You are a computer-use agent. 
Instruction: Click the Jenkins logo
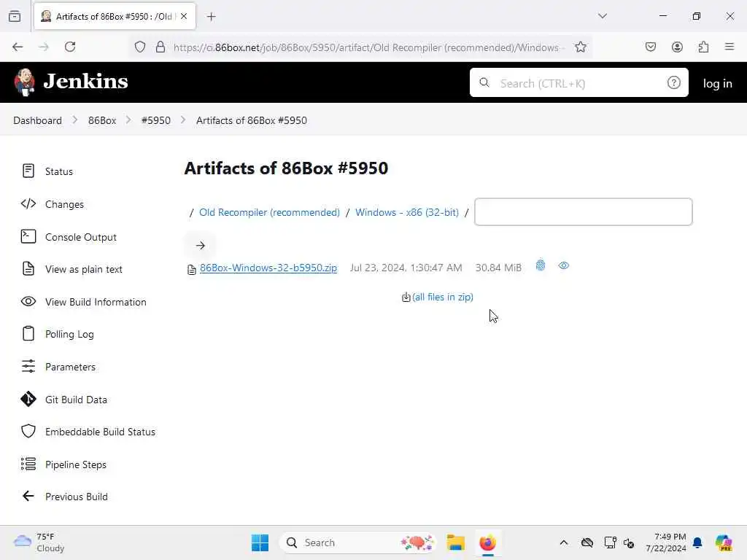(x=71, y=82)
